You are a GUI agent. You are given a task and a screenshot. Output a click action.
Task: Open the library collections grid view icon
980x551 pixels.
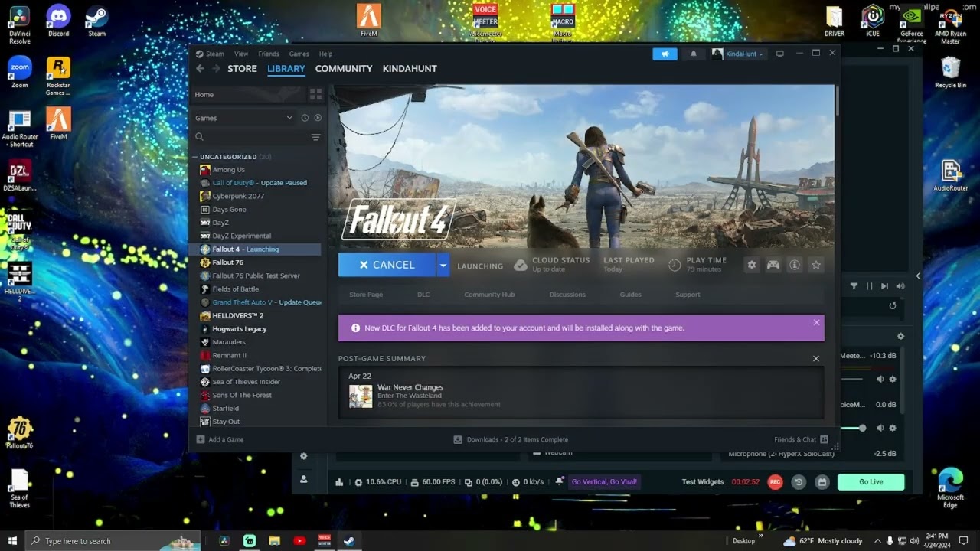(315, 94)
